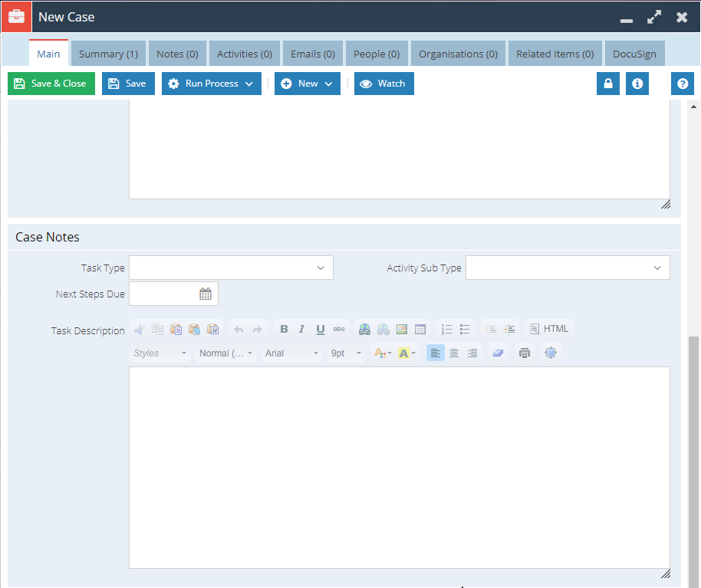
Task: Open the 9pt font size dropdown
Action: point(346,353)
